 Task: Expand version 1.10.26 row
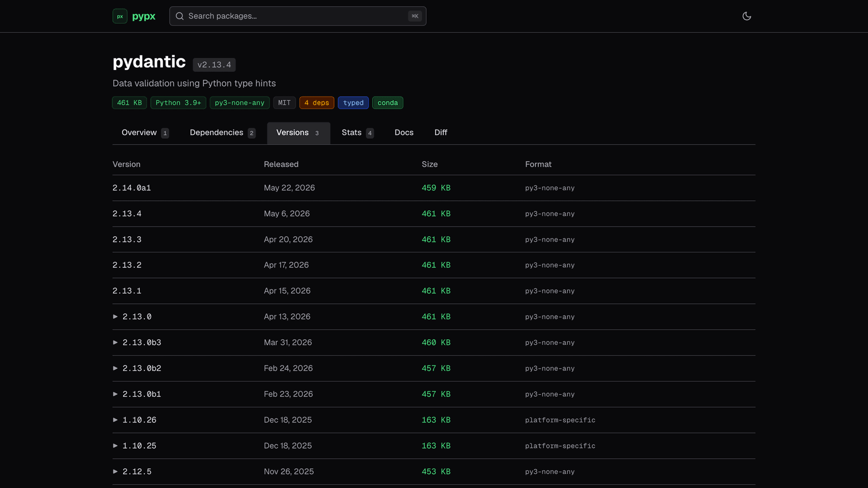click(x=115, y=420)
